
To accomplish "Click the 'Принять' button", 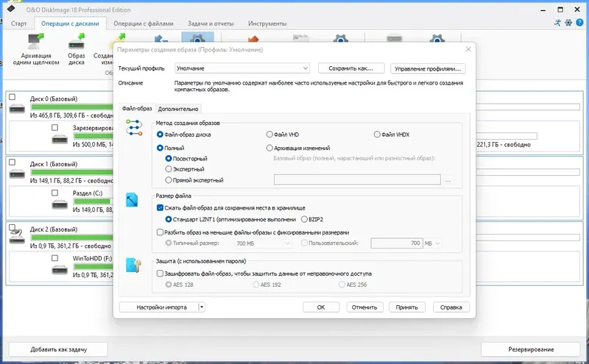I will (407, 307).
